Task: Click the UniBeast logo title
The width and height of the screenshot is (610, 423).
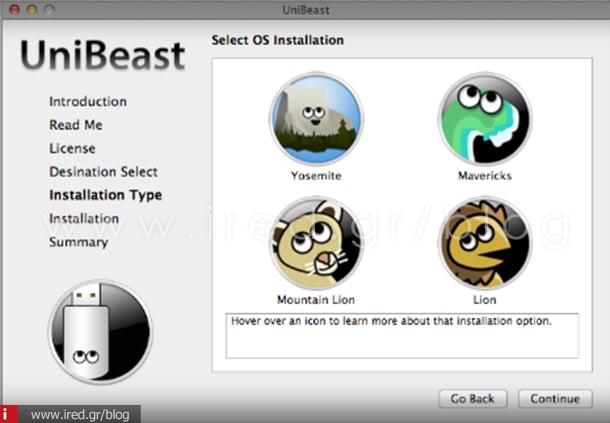Action: [103, 56]
